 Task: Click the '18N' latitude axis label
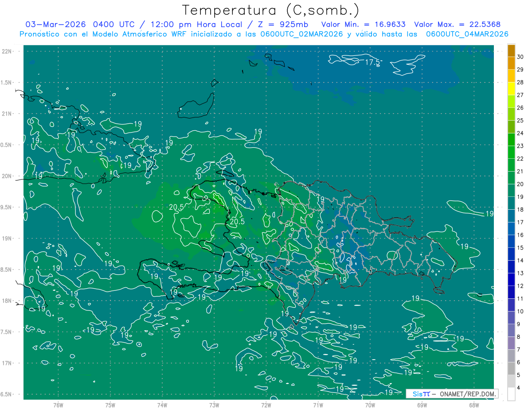pos(6,301)
